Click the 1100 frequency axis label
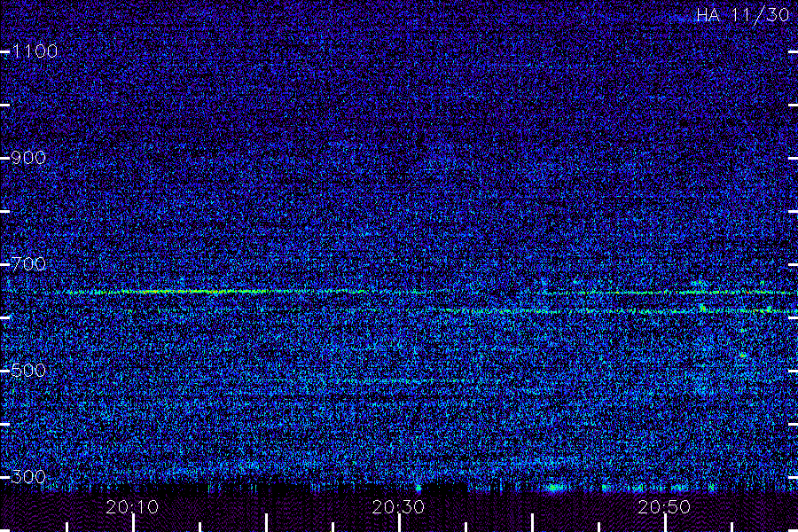798x532 pixels. (35, 51)
